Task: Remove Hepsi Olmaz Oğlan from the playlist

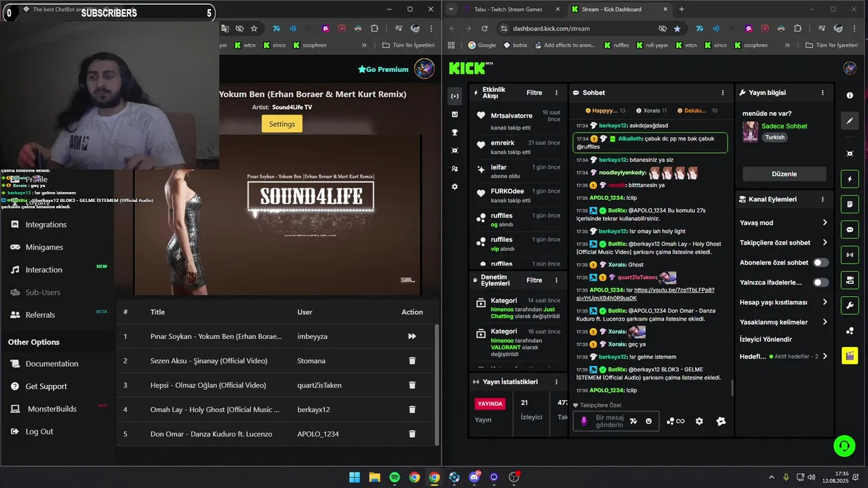Action: [x=412, y=385]
